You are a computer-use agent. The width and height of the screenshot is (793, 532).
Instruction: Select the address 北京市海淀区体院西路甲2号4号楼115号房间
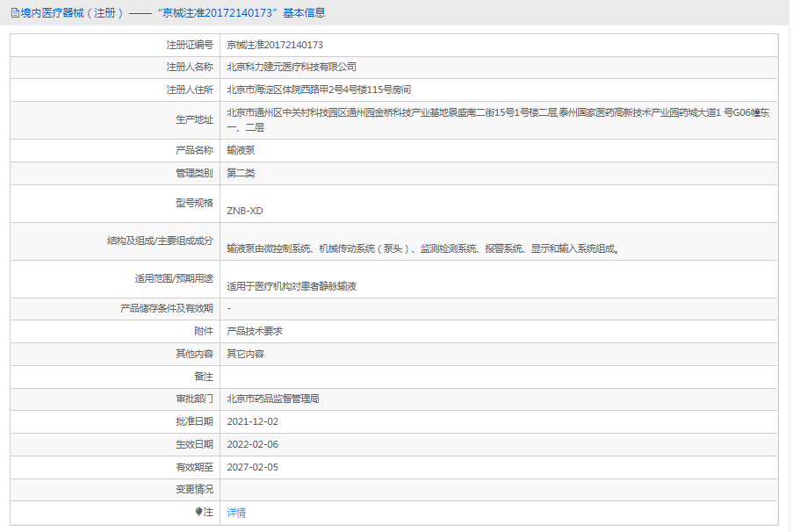click(x=319, y=90)
